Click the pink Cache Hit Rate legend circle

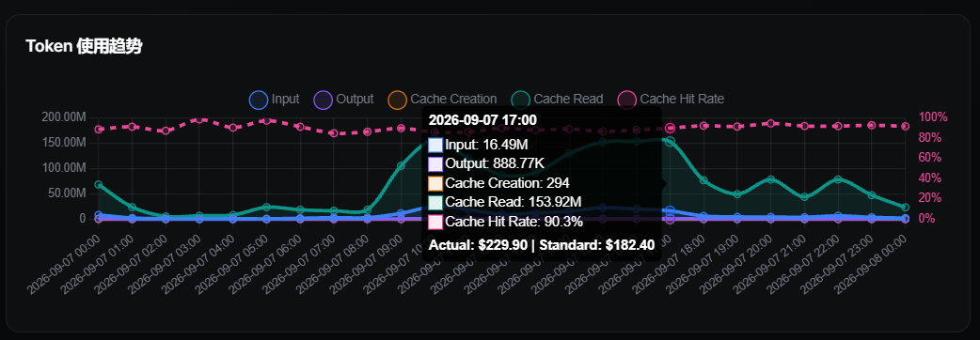click(x=627, y=100)
